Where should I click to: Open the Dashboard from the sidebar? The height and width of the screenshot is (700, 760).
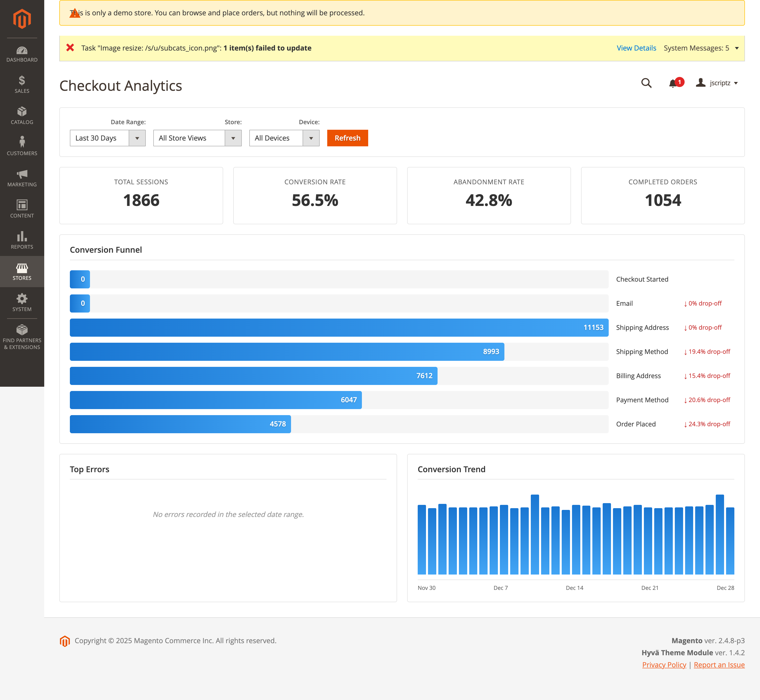tap(22, 54)
